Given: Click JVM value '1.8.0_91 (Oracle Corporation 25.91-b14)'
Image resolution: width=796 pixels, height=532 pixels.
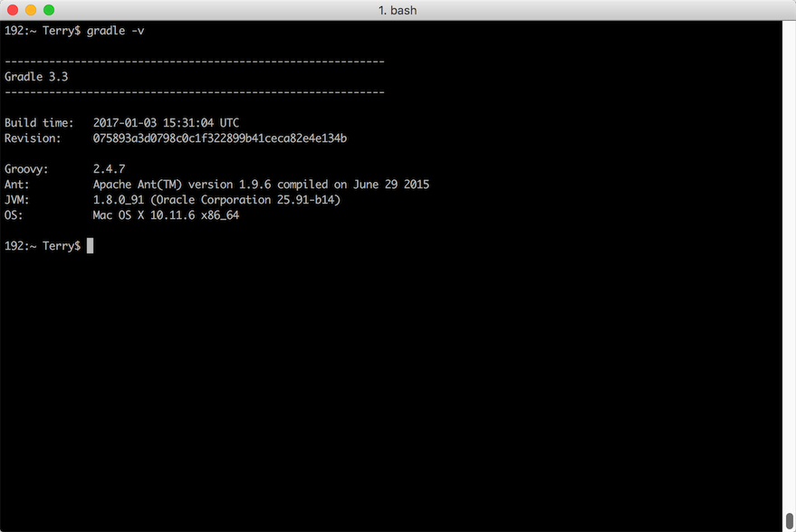Looking at the screenshot, I should [x=216, y=200].
